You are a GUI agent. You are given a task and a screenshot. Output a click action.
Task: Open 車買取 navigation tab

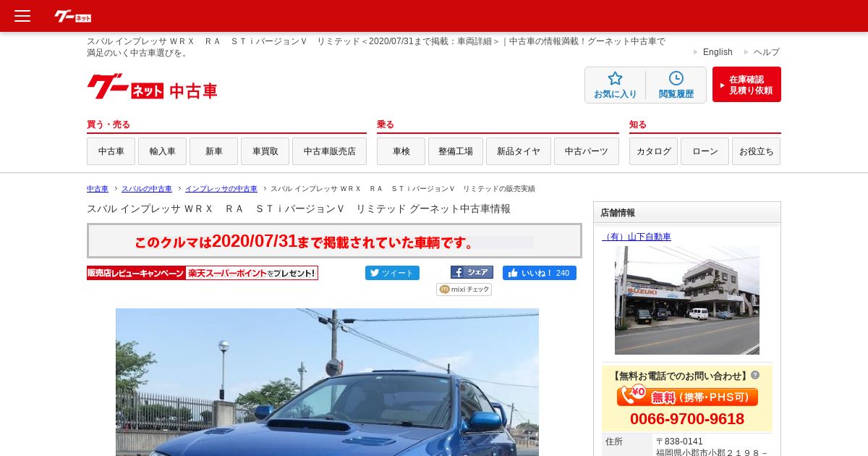265,151
